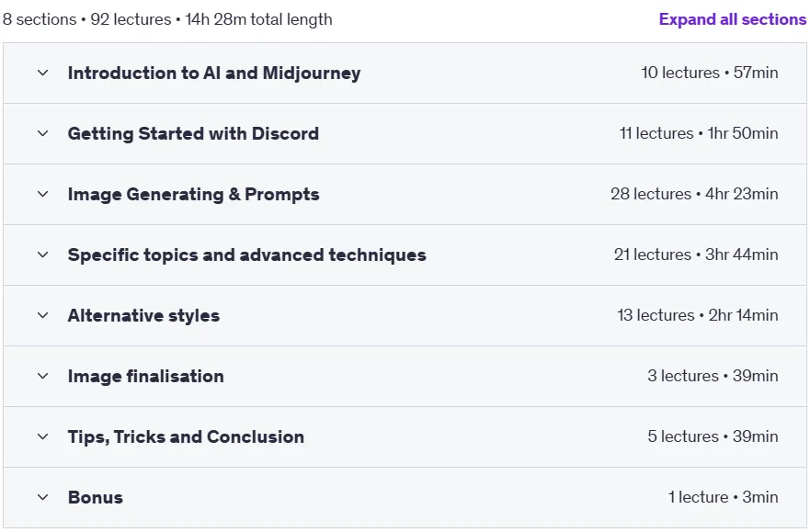The width and height of the screenshot is (810, 532).
Task: Open the Image Generating & Prompts chevron
Action: [x=43, y=194]
